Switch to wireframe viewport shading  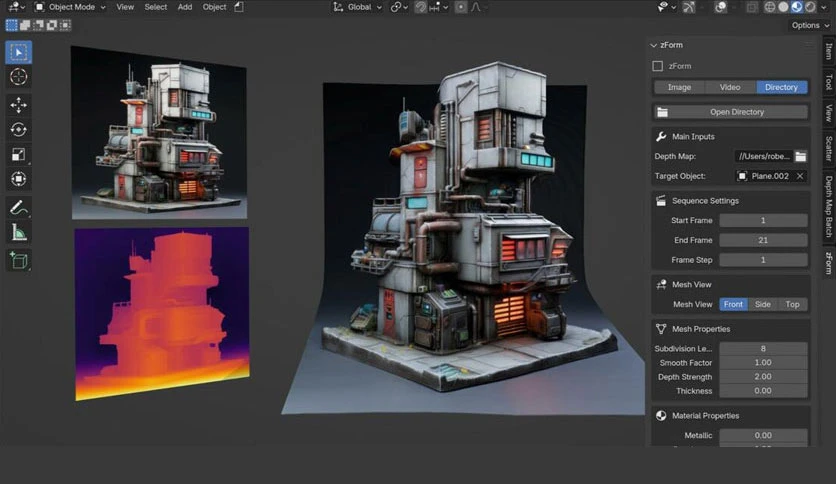(770, 7)
